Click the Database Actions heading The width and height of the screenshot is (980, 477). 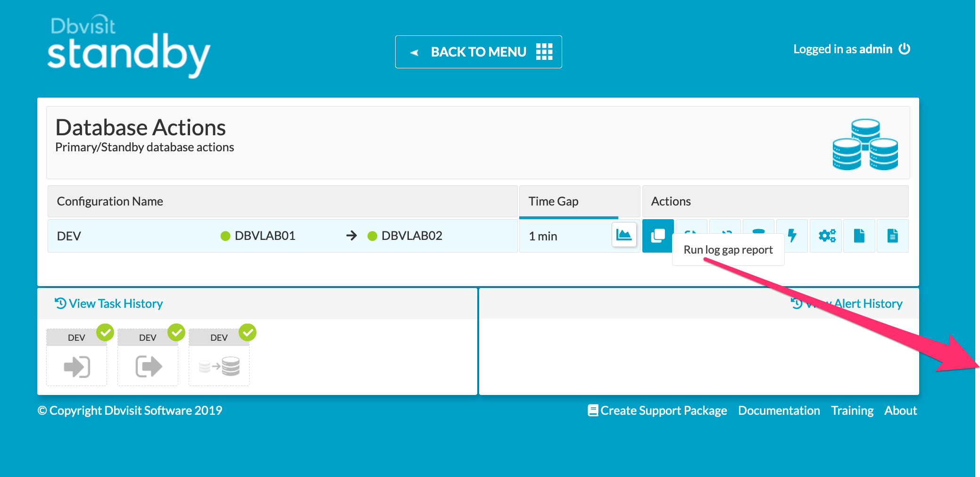[141, 127]
